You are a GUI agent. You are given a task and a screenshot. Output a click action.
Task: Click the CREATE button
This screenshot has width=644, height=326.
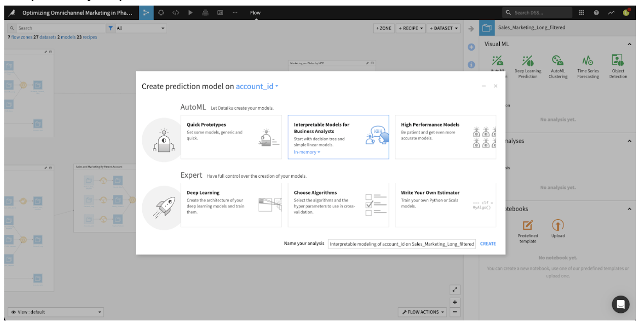coord(487,243)
